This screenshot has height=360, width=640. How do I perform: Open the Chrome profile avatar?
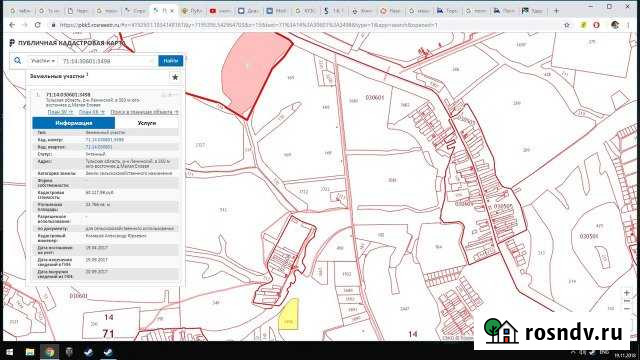click(x=615, y=25)
